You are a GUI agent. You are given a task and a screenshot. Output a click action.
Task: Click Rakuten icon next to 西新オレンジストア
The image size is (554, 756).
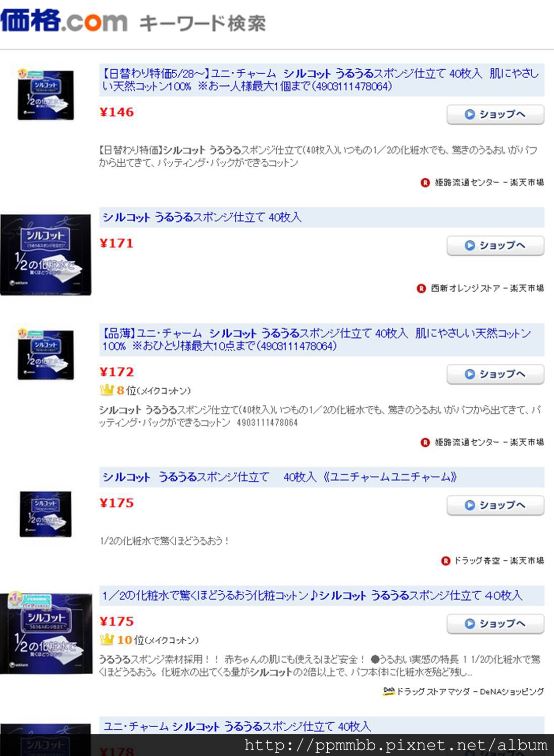(x=421, y=289)
